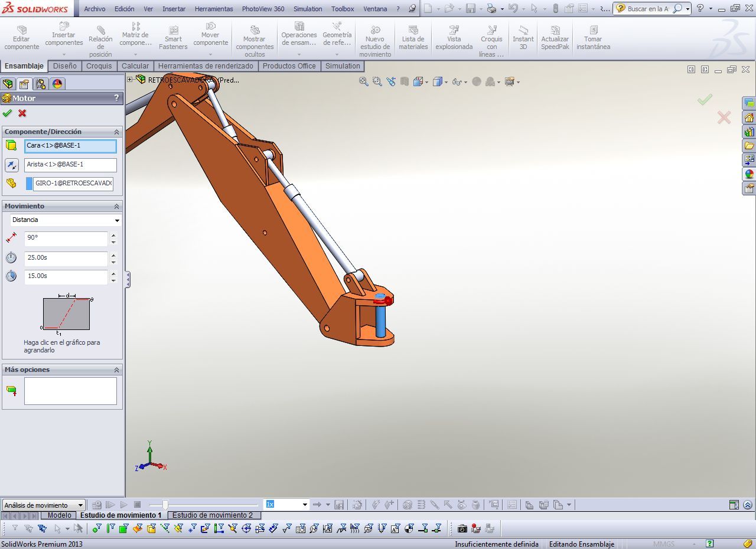Screen dimensions: 756x549
Task: Expand RETROESCAVADORA tree node
Action: tap(130, 79)
